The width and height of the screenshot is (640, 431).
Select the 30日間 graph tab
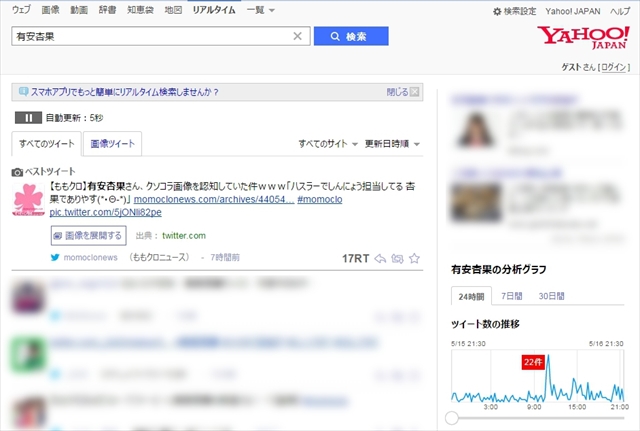tap(551, 296)
